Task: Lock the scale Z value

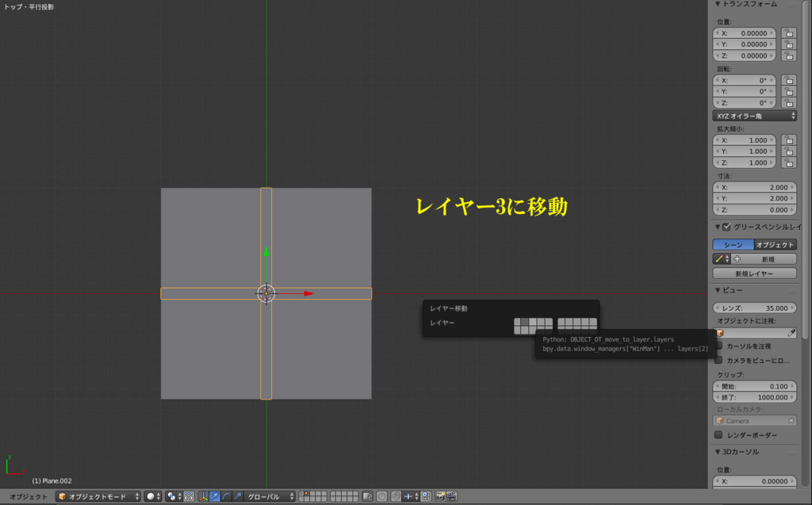Action: [789, 163]
